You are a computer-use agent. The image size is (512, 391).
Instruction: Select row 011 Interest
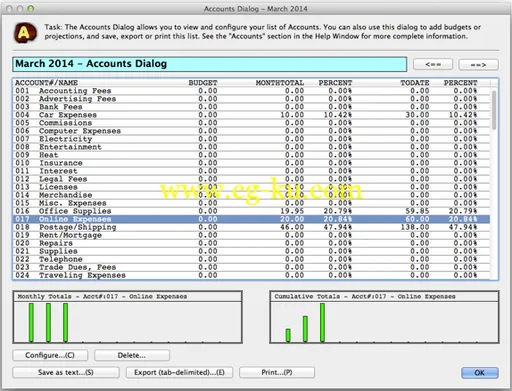252,171
